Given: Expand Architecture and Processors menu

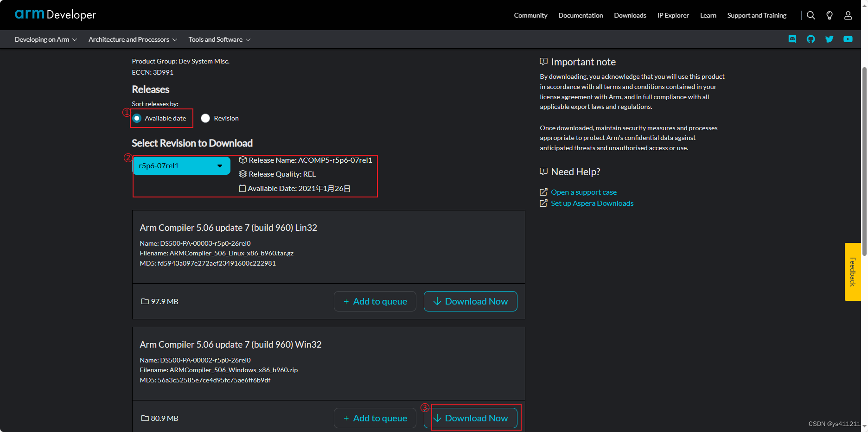Looking at the screenshot, I should click(133, 39).
